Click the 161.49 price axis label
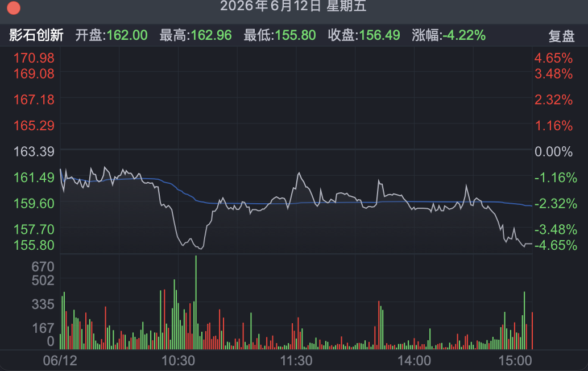 34,178
